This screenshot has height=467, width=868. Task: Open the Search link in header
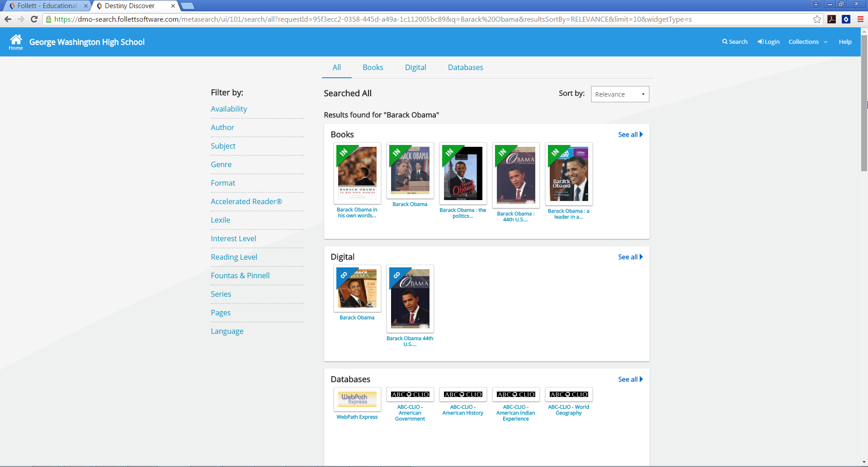735,42
